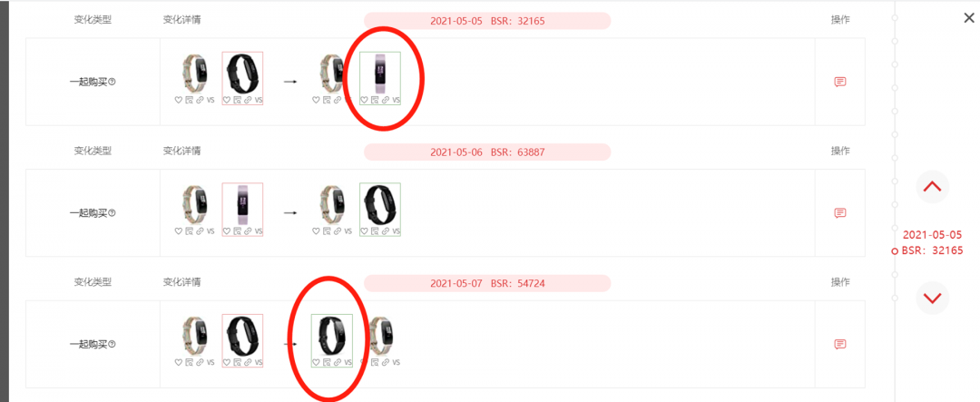The height and width of the screenshot is (402, 980).
Task: Open comment icon for the 2021-05-05 row
Action: coord(840,82)
